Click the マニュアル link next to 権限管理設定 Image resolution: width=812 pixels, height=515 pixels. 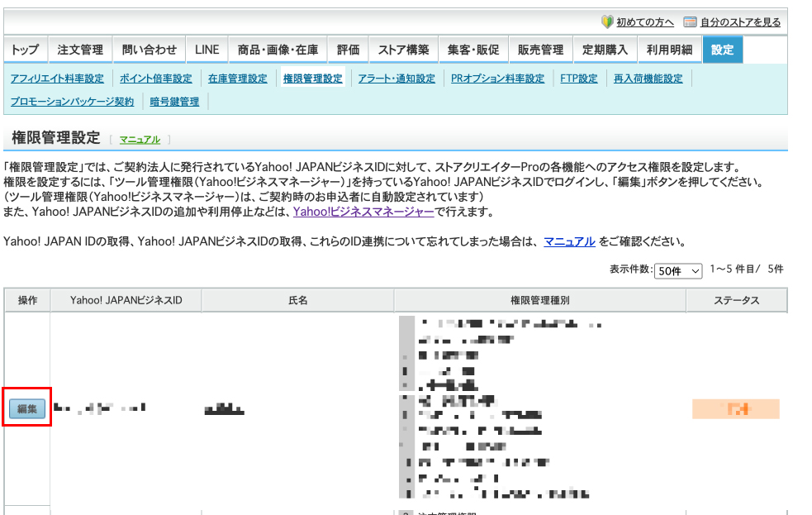point(139,140)
